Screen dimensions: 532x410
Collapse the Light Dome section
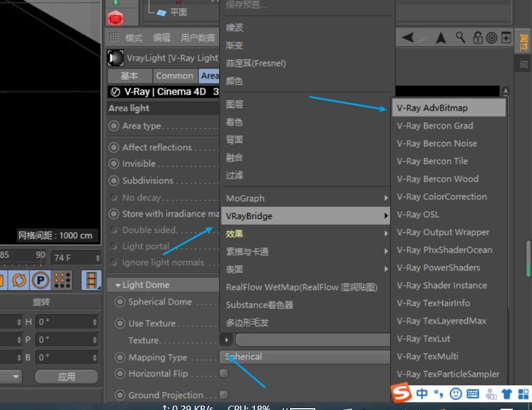pyautogui.click(x=118, y=285)
